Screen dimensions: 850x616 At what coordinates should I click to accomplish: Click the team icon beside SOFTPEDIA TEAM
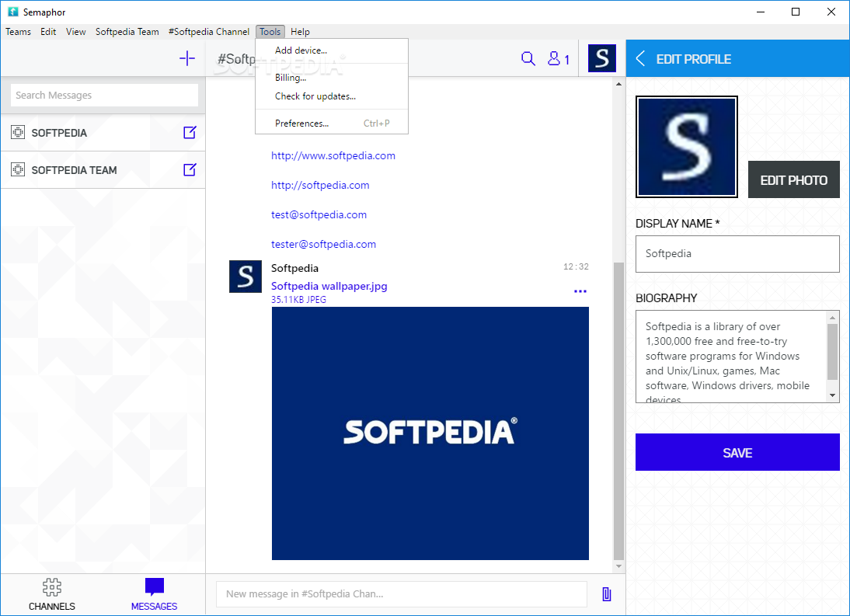click(x=18, y=169)
